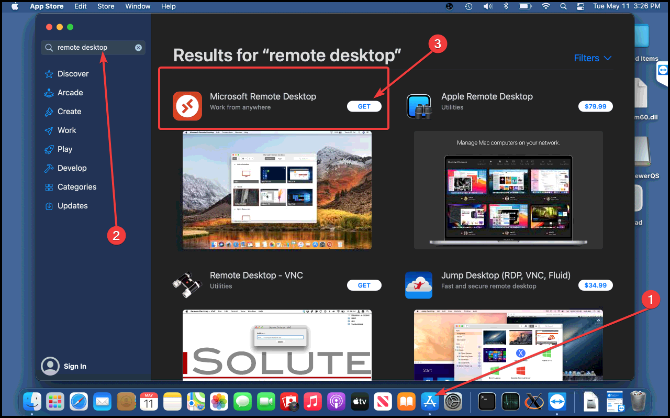Clear the search field text
Screen dimensions: 670x418
[139, 48]
